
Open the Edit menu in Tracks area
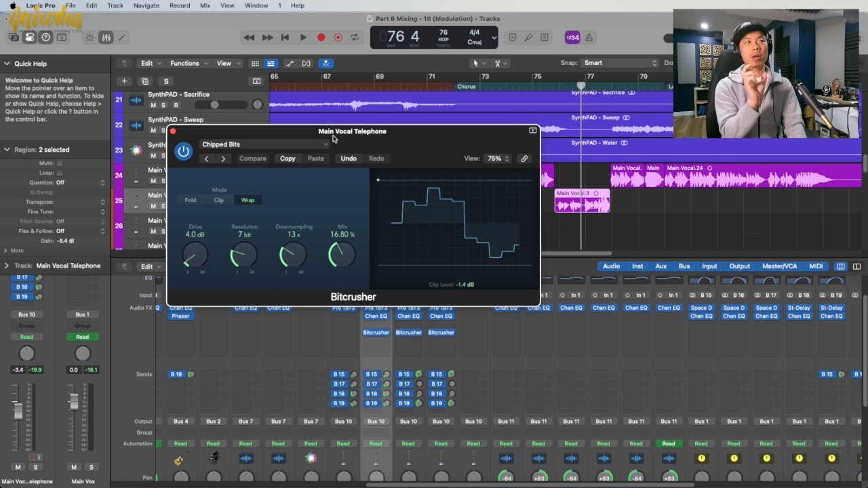(x=151, y=63)
